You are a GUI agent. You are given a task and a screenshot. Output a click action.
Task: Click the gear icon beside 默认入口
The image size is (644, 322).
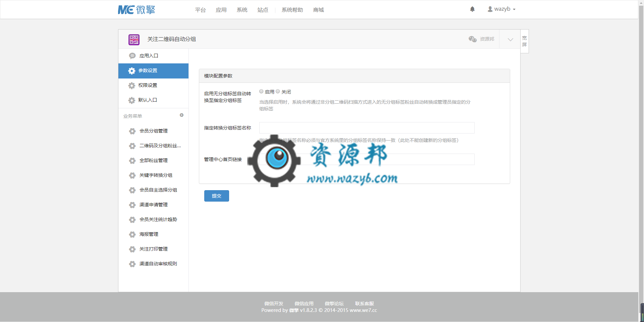pyautogui.click(x=132, y=100)
